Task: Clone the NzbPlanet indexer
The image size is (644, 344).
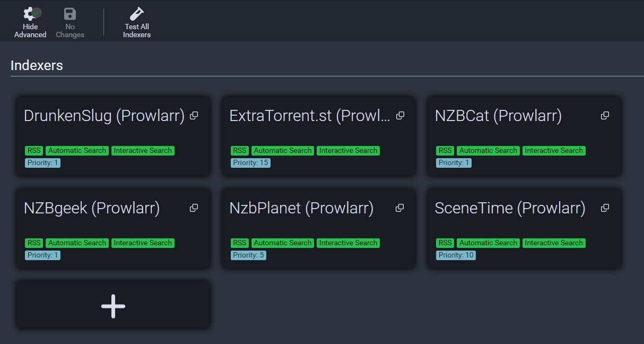Action: (x=400, y=208)
